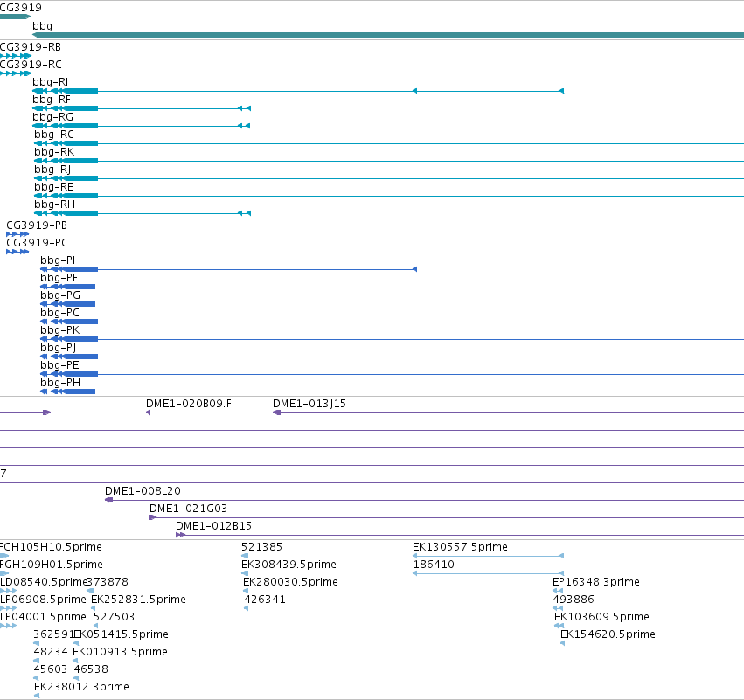Click the 362591 feature label
This screenshot has height=700, width=744.
(x=53, y=634)
